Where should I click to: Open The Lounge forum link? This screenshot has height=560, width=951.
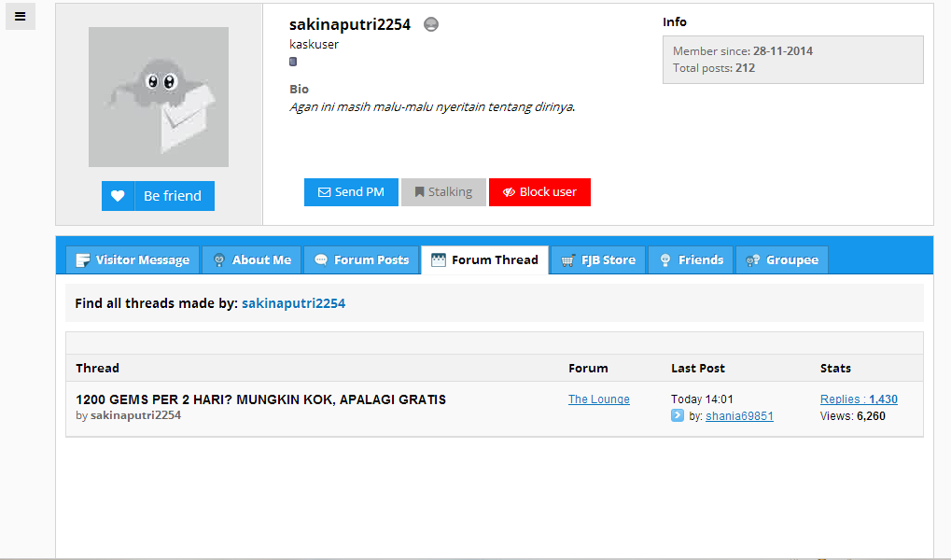click(598, 399)
